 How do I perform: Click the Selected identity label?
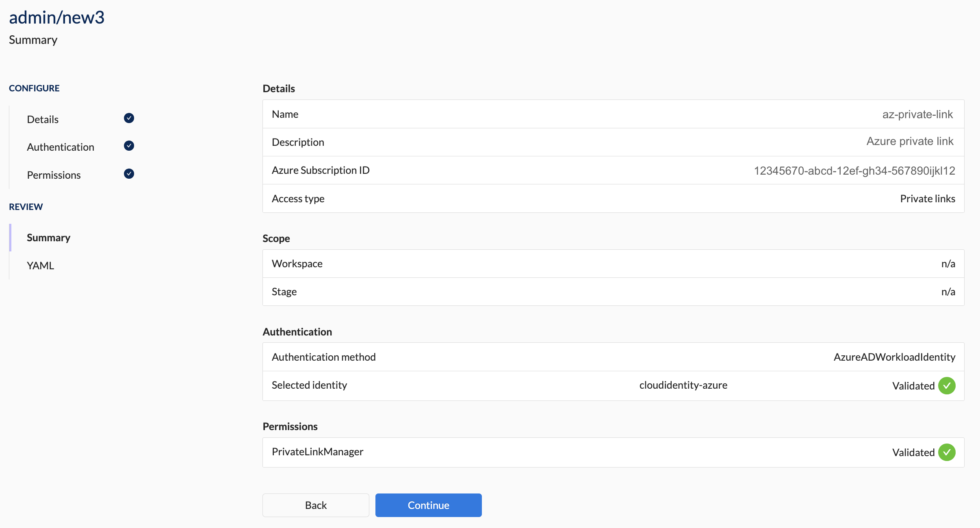click(x=309, y=385)
